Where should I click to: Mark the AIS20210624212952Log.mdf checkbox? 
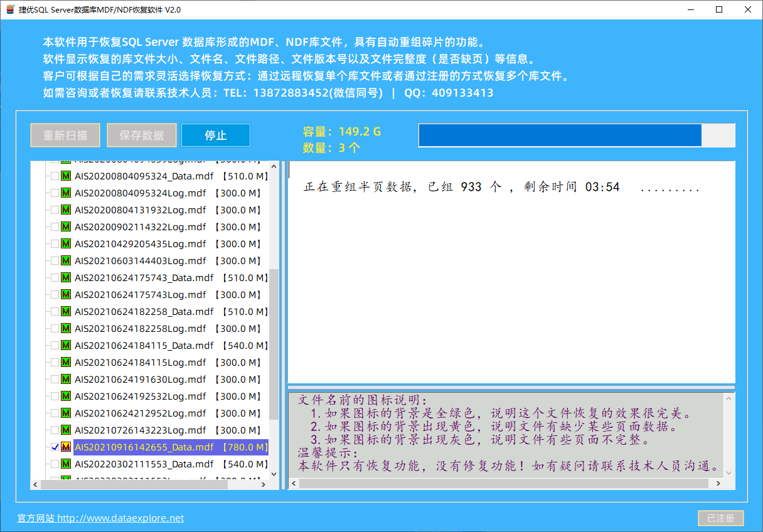click(x=55, y=413)
